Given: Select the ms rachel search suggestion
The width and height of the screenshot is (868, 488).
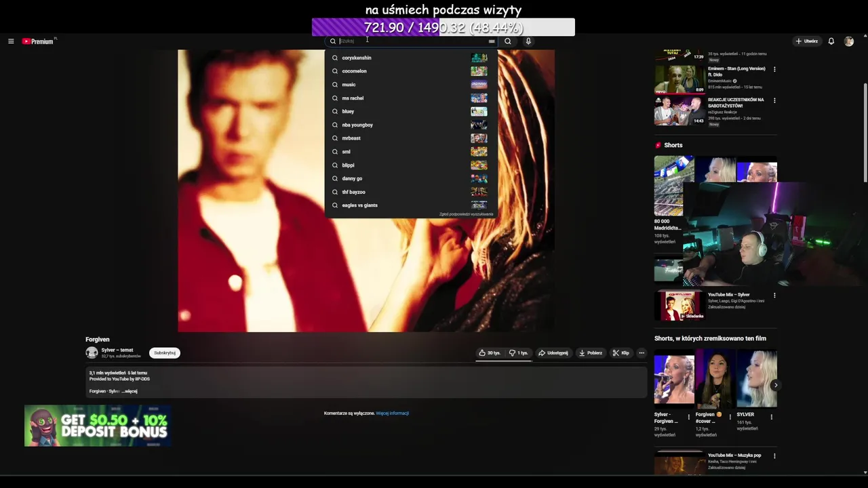Looking at the screenshot, I should coord(411,98).
